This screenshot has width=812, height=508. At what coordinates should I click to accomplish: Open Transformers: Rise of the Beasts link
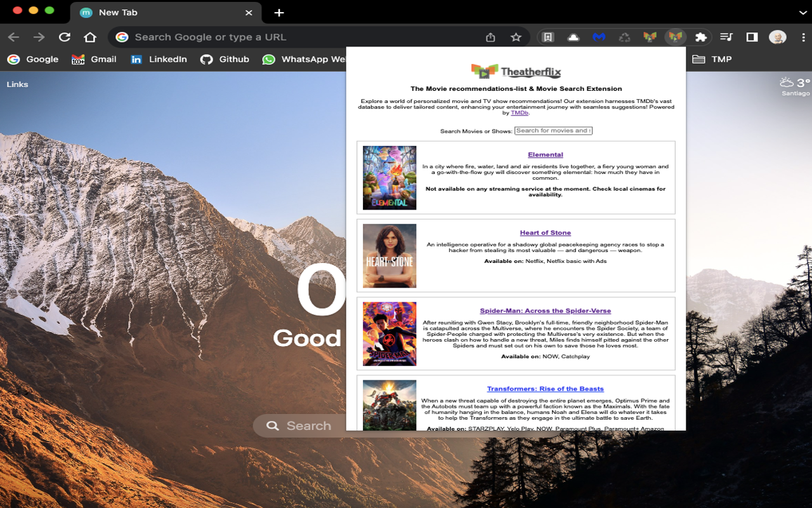point(546,389)
